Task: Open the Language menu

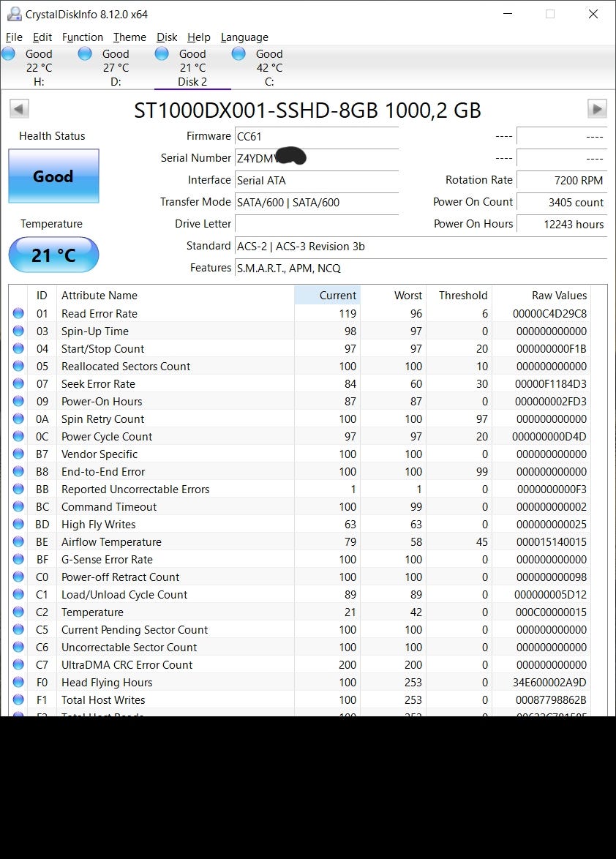Action: pos(245,37)
